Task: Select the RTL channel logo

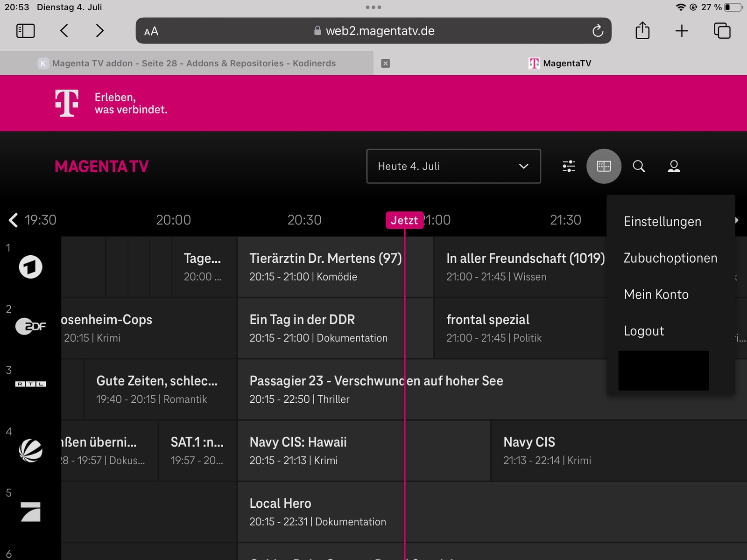Action: coord(30,384)
